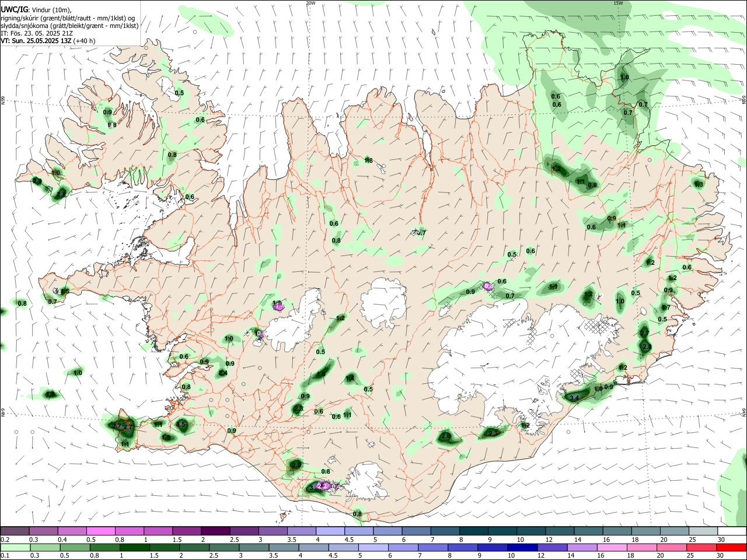Image resolution: width=747 pixels, height=560 pixels.
Task: Click the 'IT: Fös. 23. 05. 2025 21Z' line
Action: click(x=37, y=33)
